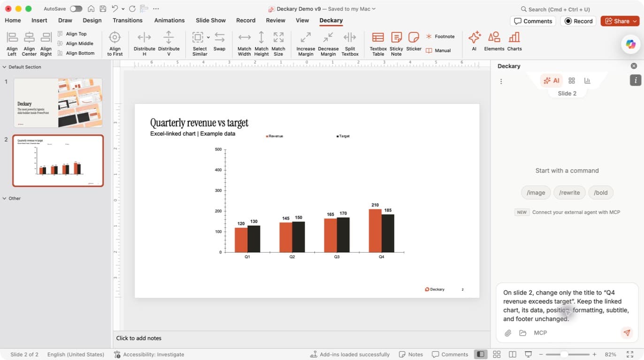Add a Sticky Note
644x360 pixels.
tap(396, 44)
